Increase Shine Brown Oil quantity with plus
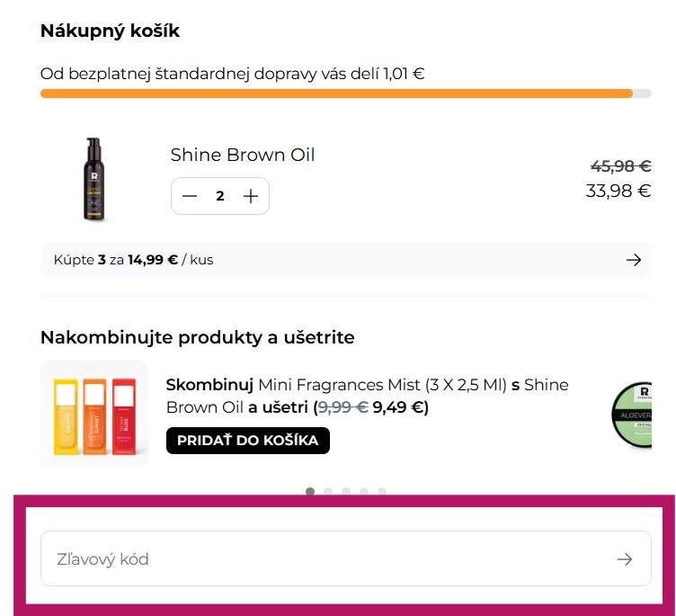Screen dimensions: 676x616 251,196
